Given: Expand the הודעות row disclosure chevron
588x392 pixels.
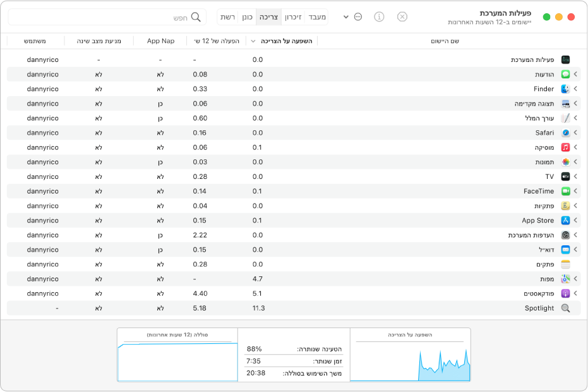Looking at the screenshot, I should coord(575,75).
